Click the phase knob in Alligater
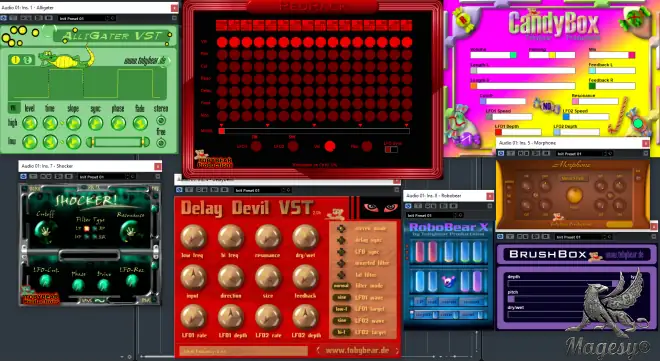The width and height of the screenshot is (660, 361). [x=118, y=123]
